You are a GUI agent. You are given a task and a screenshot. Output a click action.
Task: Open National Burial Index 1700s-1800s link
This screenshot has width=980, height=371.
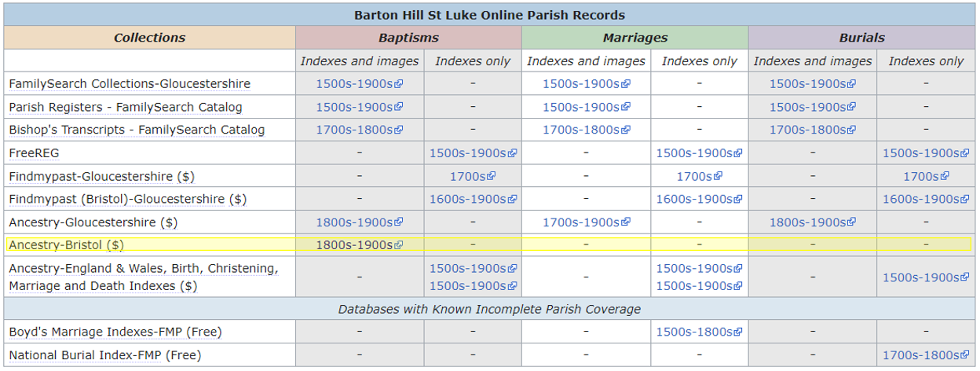pos(926,355)
